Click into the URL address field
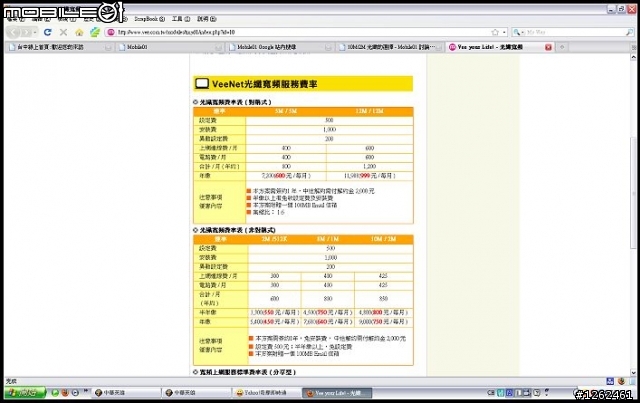Viewport: 640px width, 403px height. point(302,32)
